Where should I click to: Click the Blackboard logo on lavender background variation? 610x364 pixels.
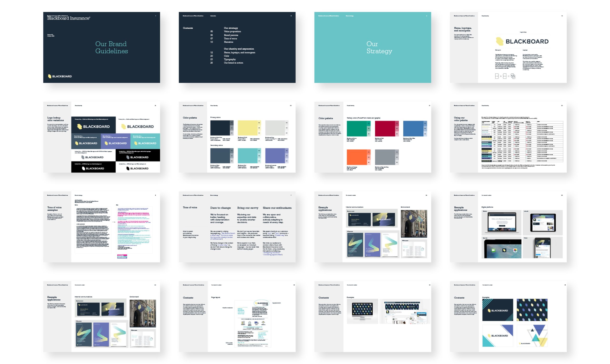click(116, 143)
